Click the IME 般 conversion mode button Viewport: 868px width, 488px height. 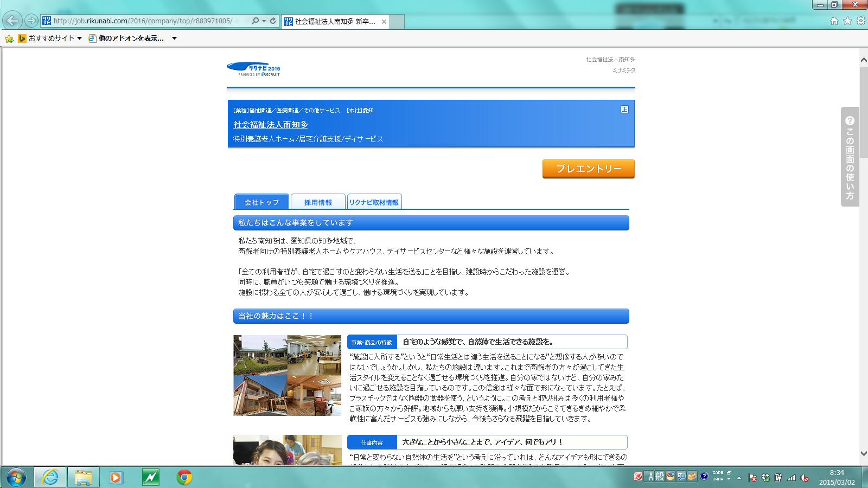tap(660, 477)
